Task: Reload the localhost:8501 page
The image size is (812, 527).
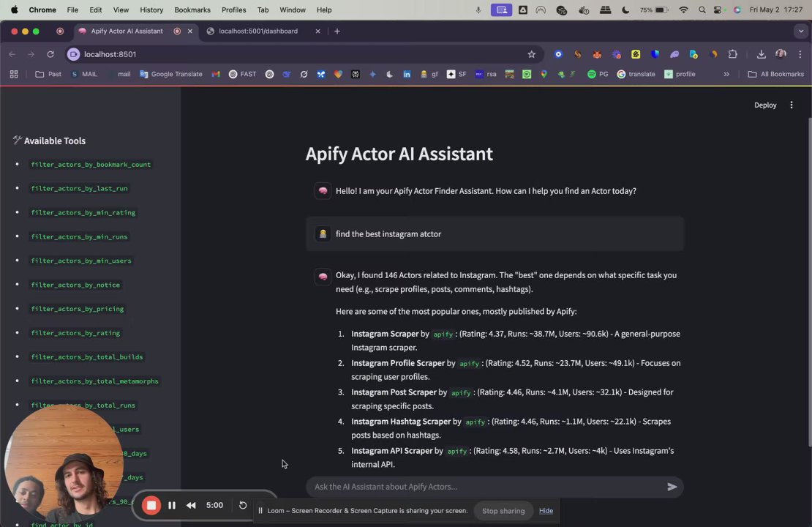Action: point(50,54)
